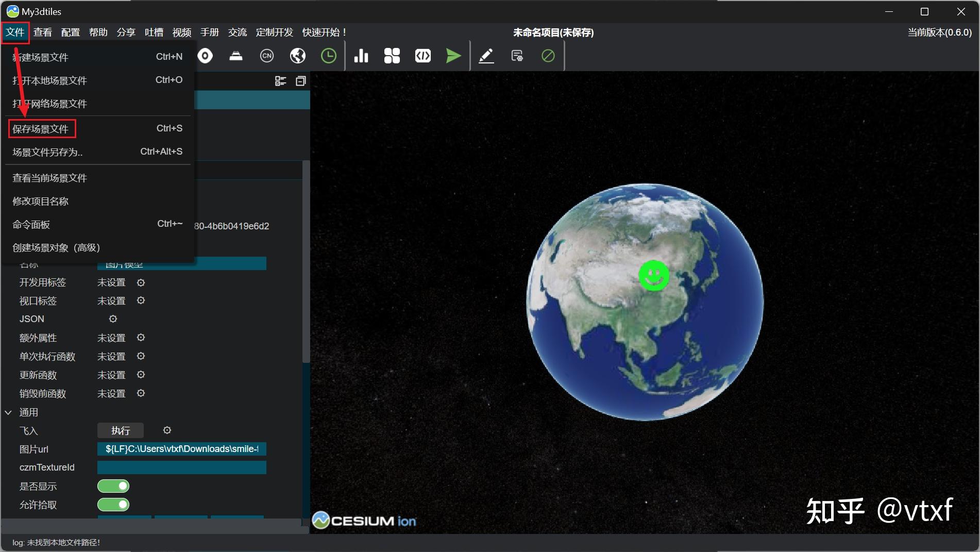Click the property panel vertical scrollbar
The image size is (980, 552).
pos(306,262)
